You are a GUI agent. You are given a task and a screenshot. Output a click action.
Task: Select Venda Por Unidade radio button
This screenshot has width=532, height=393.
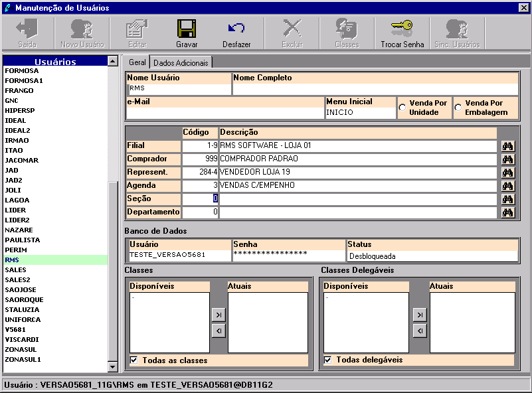[402, 108]
